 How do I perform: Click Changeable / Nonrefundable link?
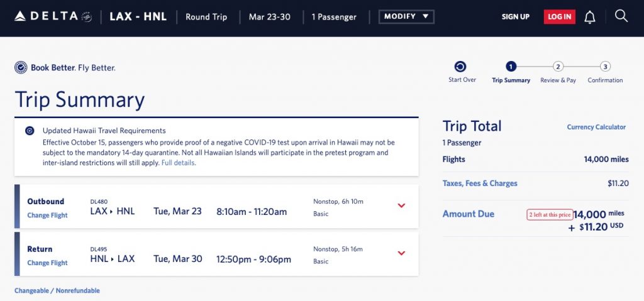[57, 291]
